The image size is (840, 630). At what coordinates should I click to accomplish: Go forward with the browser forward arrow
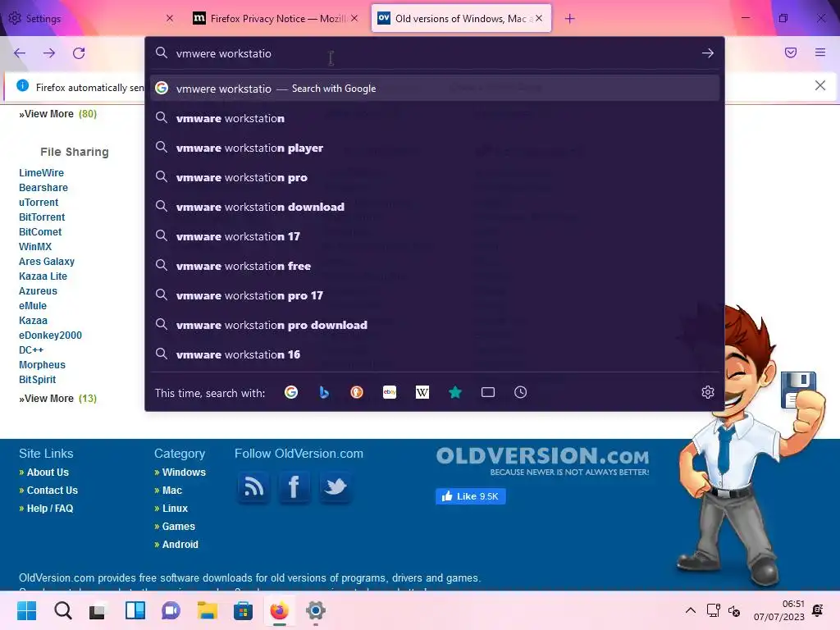(49, 53)
